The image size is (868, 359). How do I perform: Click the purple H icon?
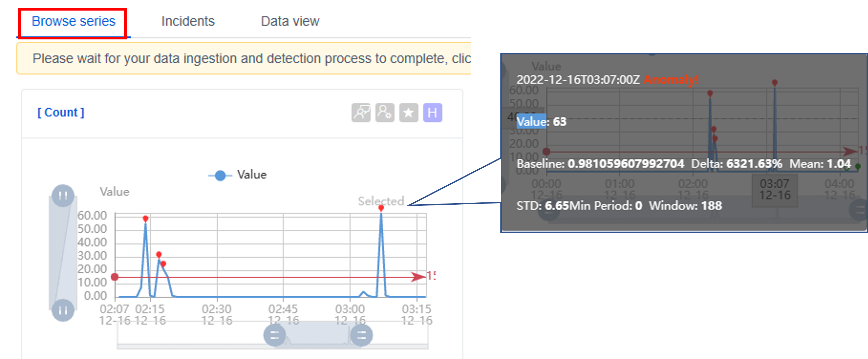432,112
